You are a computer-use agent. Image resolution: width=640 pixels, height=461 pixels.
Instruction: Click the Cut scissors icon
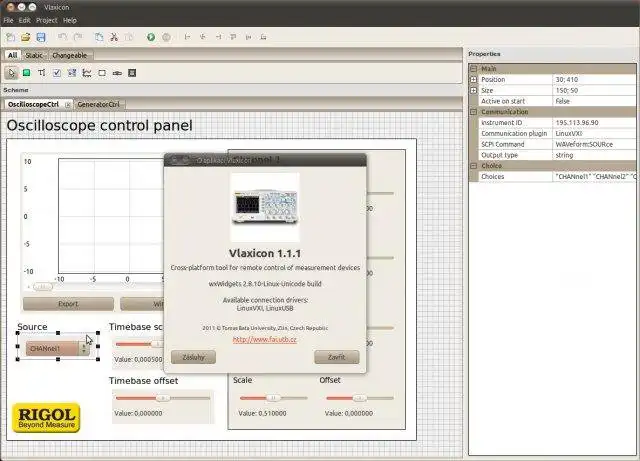[x=114, y=37]
